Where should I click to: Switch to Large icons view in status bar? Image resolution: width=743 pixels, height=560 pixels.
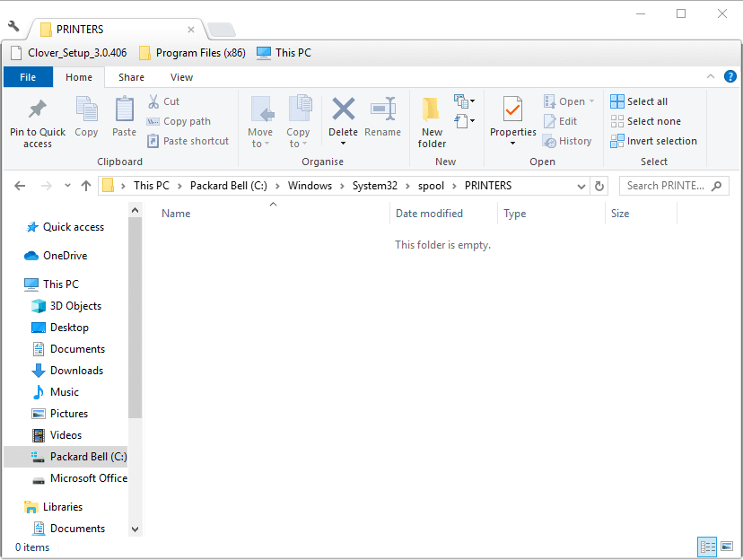[x=727, y=547]
